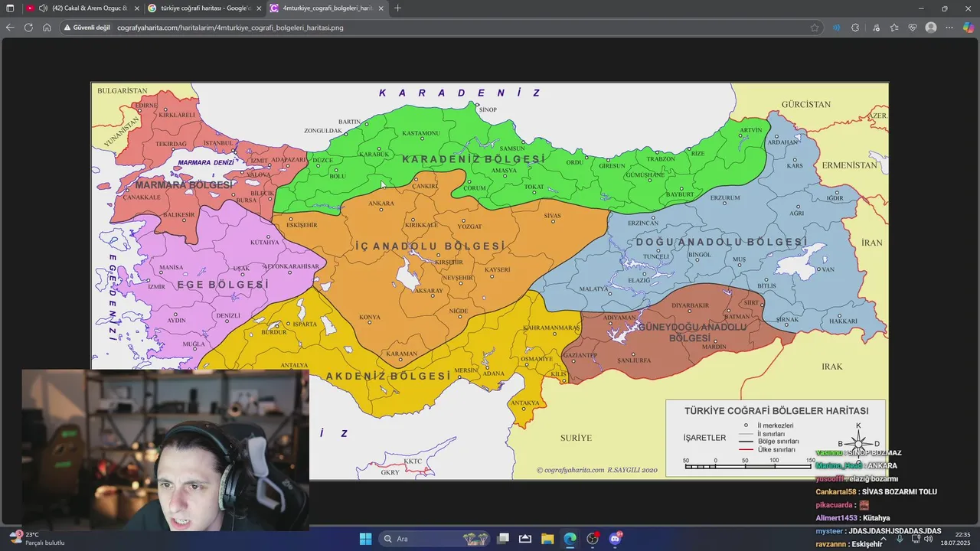
Task: Click the webcam overlay of the streamer
Action: point(165,450)
